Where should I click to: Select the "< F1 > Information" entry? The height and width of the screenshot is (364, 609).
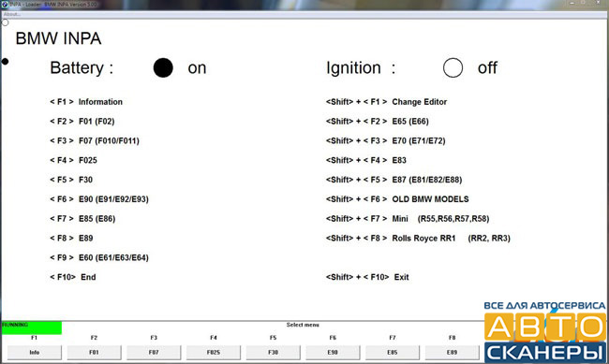pyautogui.click(x=86, y=102)
